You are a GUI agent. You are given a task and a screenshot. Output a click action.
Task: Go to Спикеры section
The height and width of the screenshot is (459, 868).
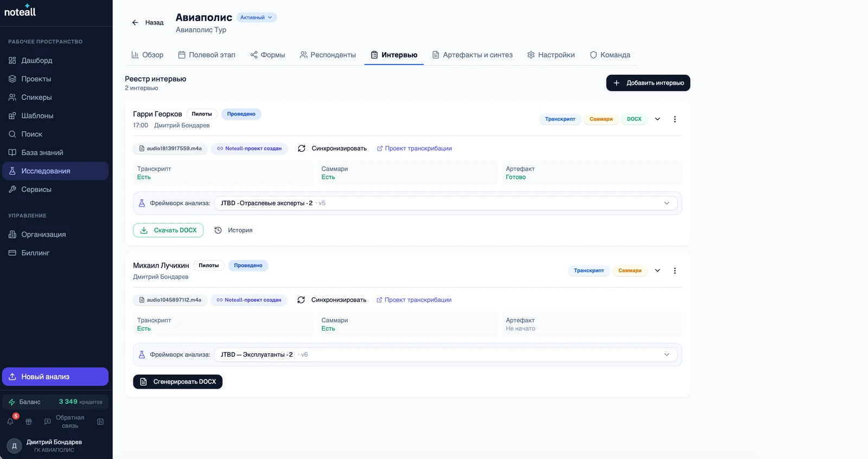(x=55, y=97)
